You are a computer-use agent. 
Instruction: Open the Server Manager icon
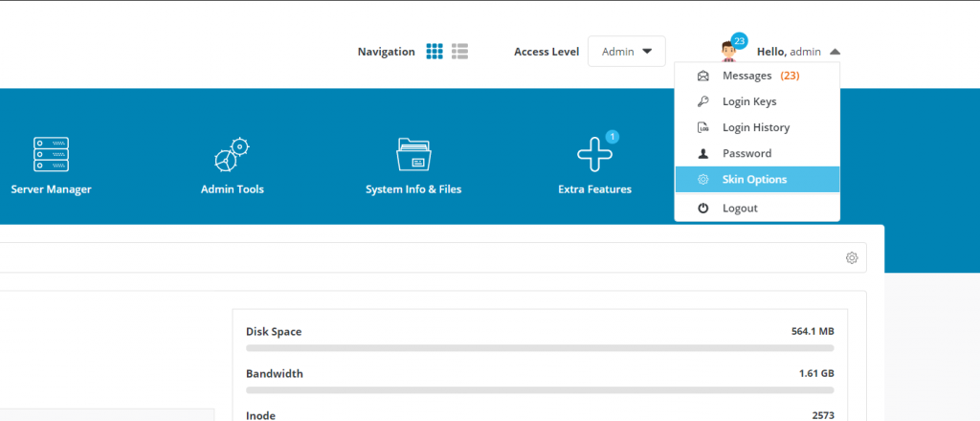click(x=52, y=154)
